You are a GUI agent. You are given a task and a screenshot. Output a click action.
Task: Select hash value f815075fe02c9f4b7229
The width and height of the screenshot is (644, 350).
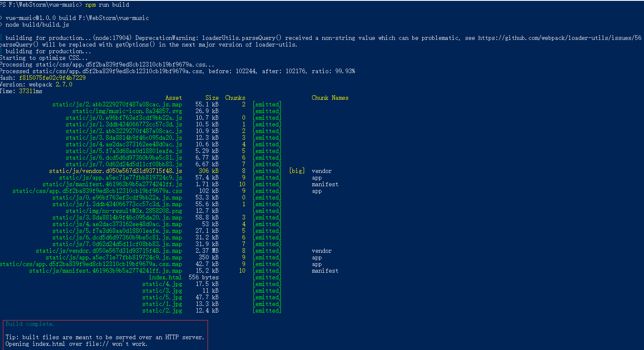[x=52, y=78]
